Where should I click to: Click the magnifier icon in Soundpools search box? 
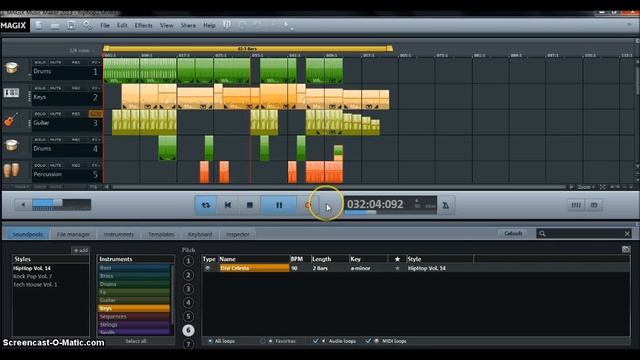542,233
